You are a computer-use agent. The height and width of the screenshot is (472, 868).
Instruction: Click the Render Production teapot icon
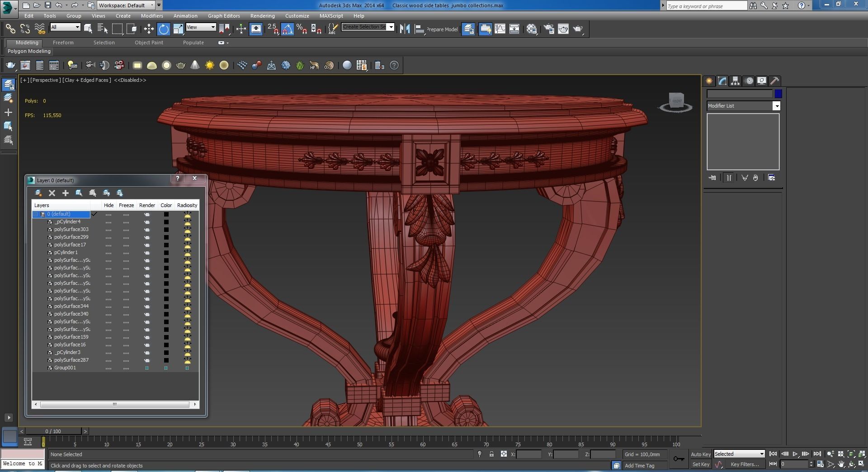(578, 29)
